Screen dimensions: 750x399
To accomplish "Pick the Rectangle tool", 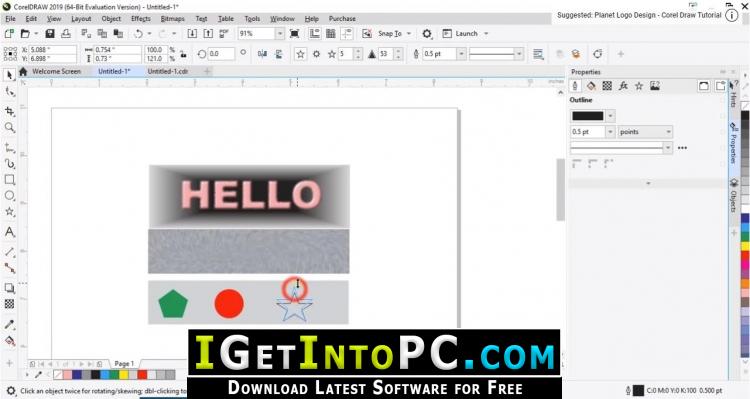I will pyautogui.click(x=10, y=179).
